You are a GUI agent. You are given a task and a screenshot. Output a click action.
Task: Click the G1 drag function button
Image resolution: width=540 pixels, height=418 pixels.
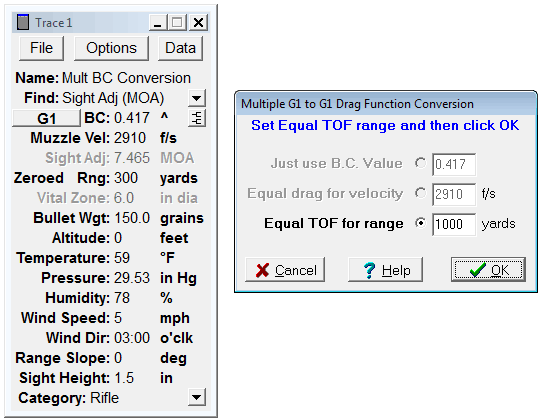[x=46, y=118]
